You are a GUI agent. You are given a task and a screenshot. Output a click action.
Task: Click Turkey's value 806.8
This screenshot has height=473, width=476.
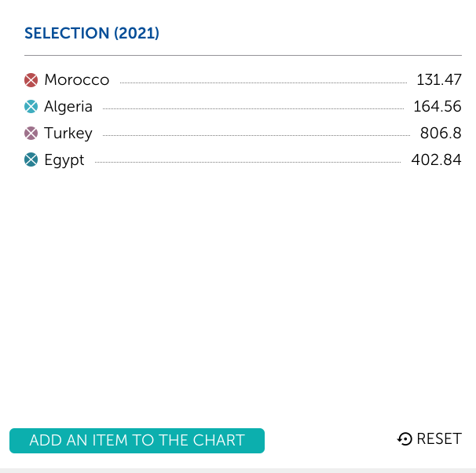point(441,134)
